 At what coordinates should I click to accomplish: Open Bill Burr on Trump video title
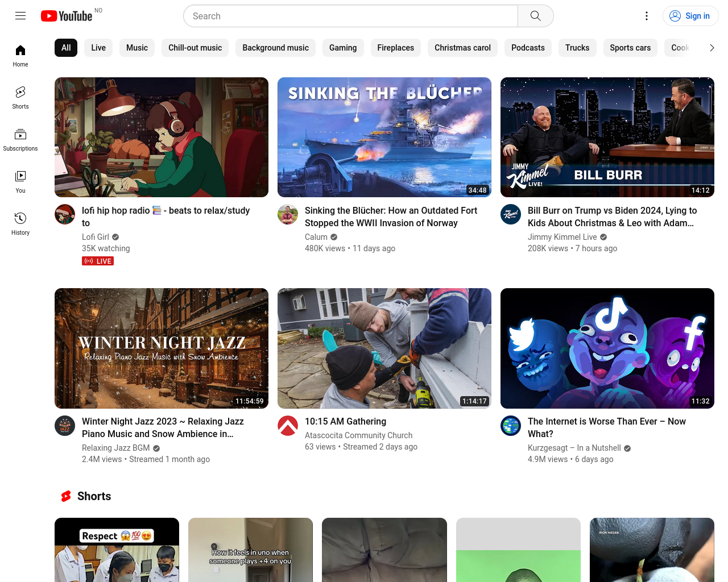pos(613,217)
